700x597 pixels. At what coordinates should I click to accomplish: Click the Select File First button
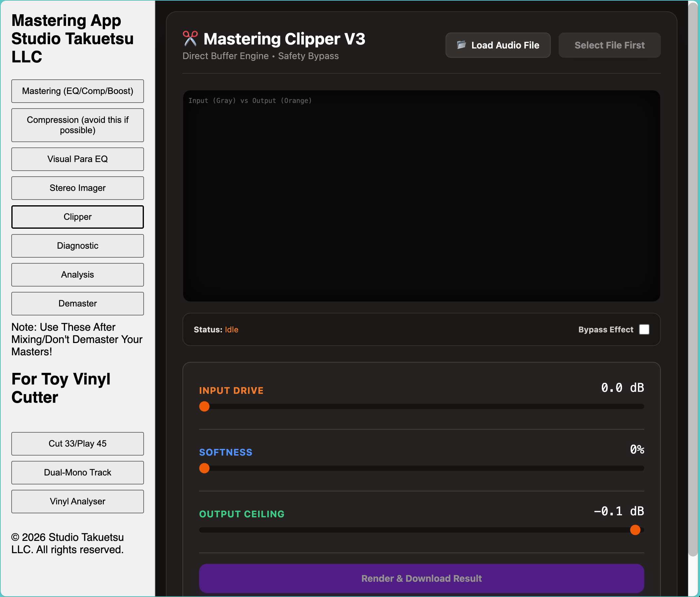pyautogui.click(x=609, y=45)
